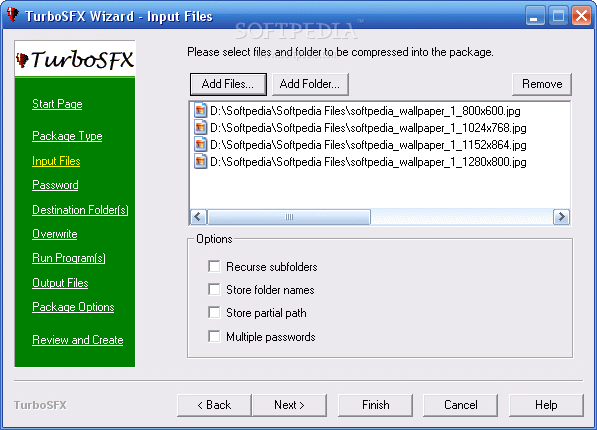Go back with the Back button
Viewport: 597px width, 430px height.
(x=214, y=405)
